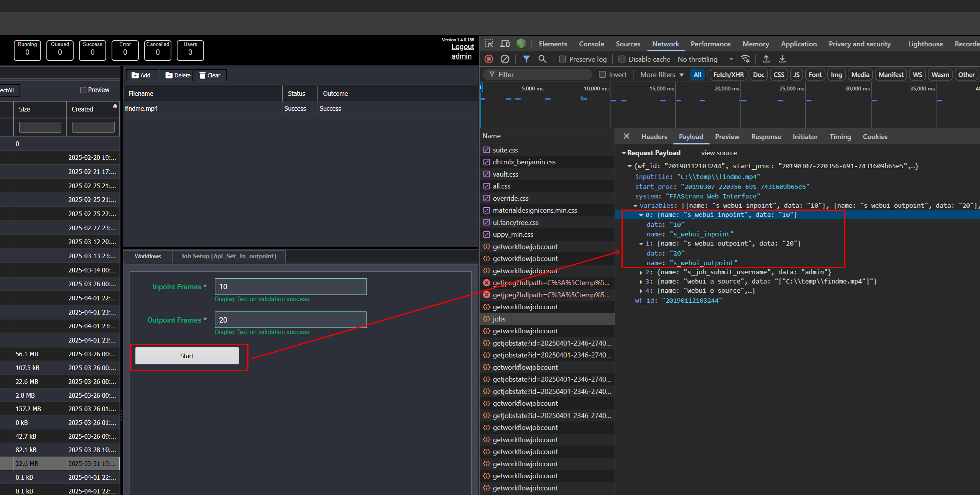The width and height of the screenshot is (980, 495).
Task: Enable the Disable cache checkbox
Action: tap(622, 59)
